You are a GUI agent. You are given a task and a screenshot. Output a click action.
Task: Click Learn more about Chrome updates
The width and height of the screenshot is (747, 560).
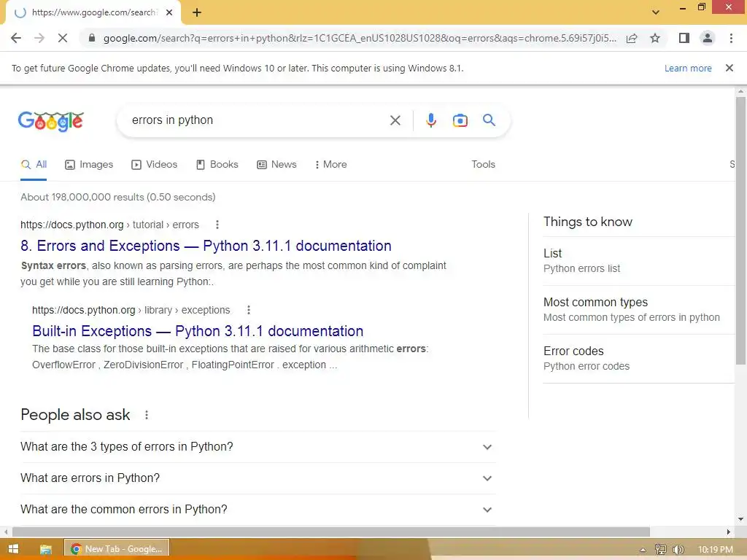point(688,68)
